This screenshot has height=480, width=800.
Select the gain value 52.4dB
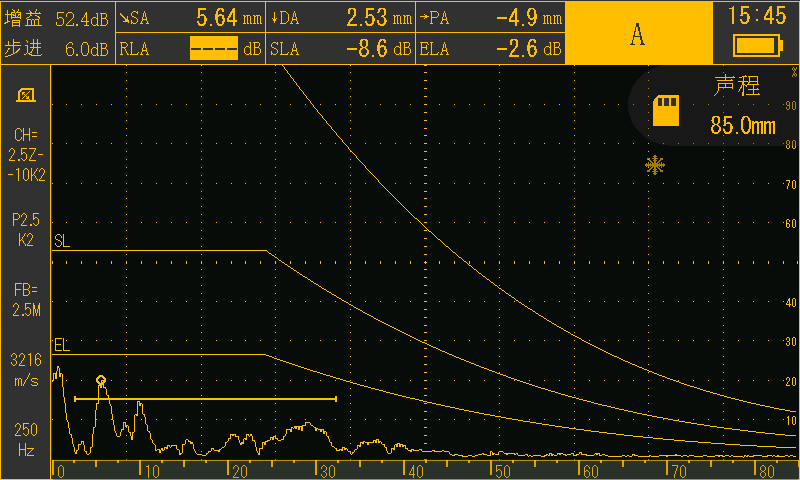coord(82,19)
